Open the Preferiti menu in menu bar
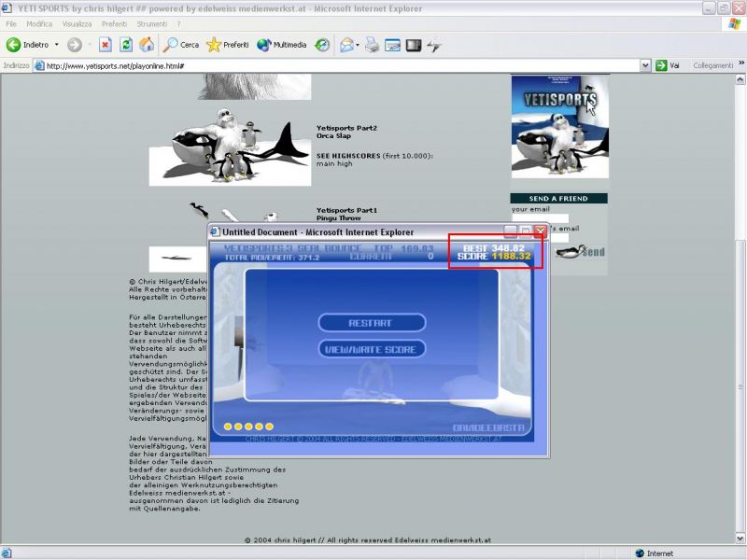Screen dimensions: 747x560 click(114, 24)
